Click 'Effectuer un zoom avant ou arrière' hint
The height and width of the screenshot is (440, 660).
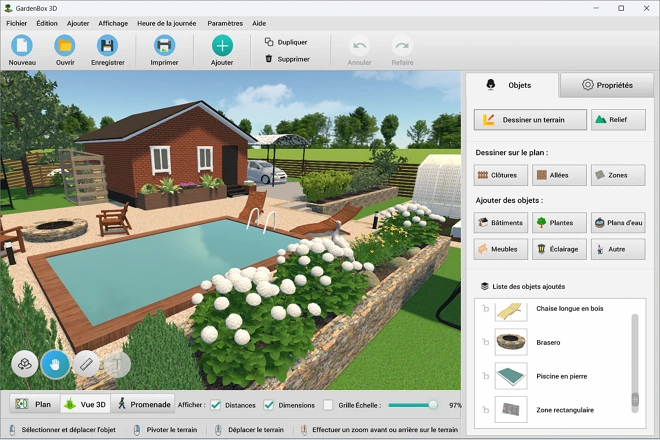[385, 430]
